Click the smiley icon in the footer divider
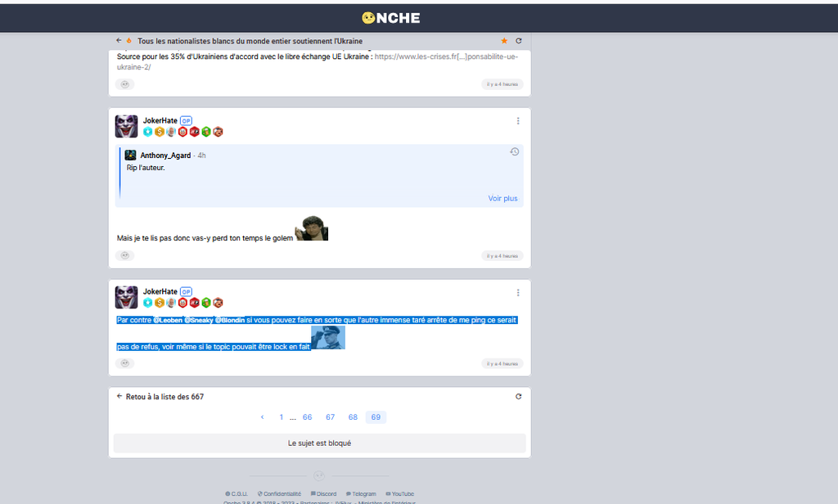 pyautogui.click(x=319, y=475)
